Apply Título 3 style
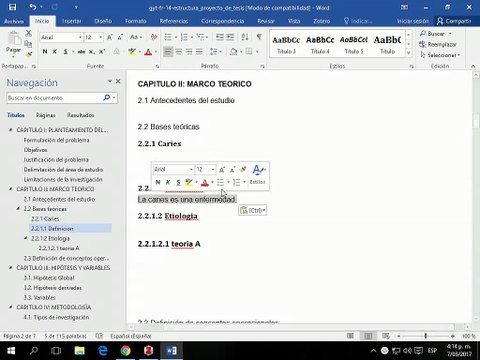This screenshot has width=480, height=360. [x=286, y=45]
